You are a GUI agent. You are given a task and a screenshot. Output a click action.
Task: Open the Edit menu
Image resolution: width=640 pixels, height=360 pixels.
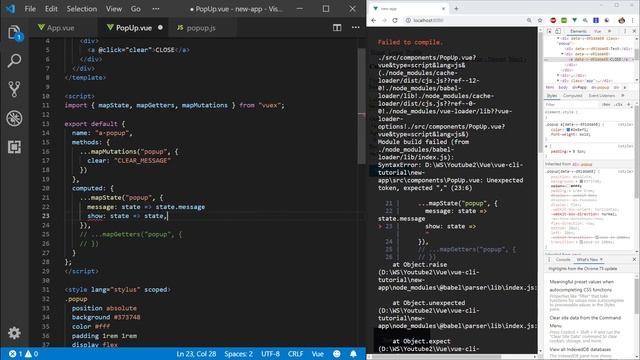click(51, 9)
